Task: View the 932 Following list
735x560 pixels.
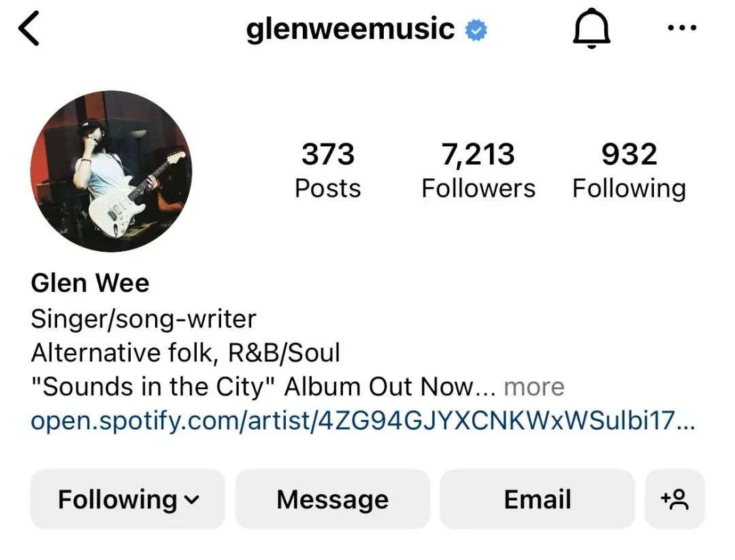Action: tap(629, 171)
